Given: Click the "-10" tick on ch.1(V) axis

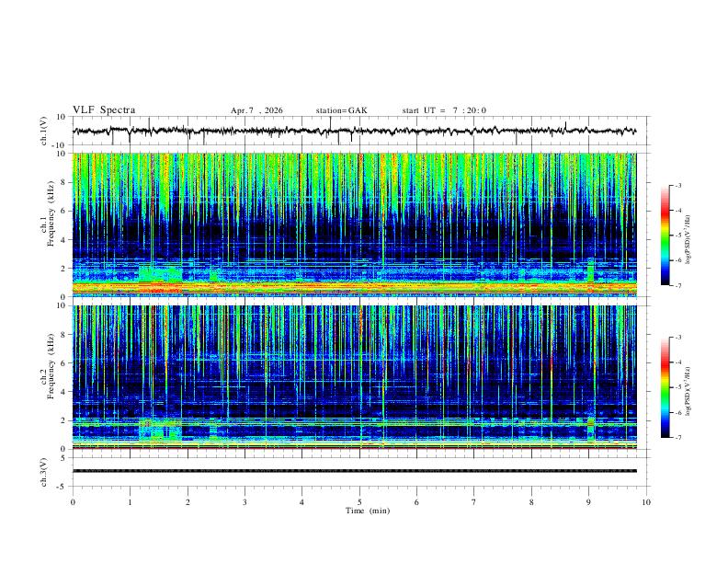Looking at the screenshot, I should pyautogui.click(x=61, y=146).
